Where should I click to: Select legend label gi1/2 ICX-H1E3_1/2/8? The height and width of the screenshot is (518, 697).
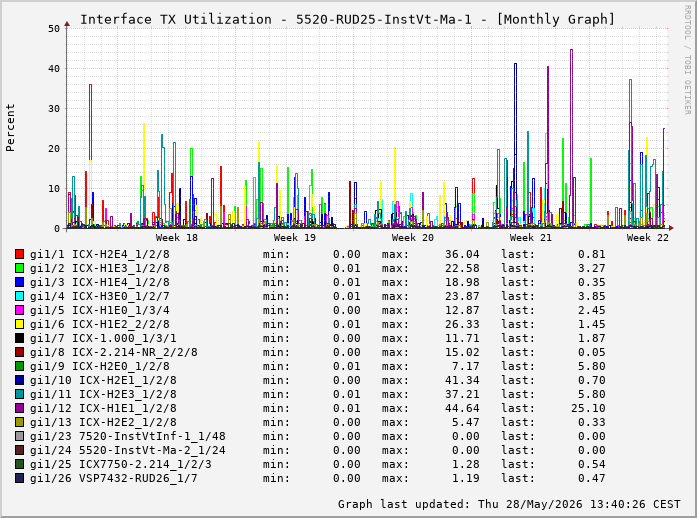tap(100, 269)
